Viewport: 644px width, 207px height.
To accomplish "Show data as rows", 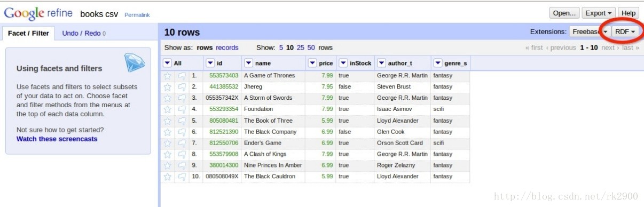I will pos(205,47).
